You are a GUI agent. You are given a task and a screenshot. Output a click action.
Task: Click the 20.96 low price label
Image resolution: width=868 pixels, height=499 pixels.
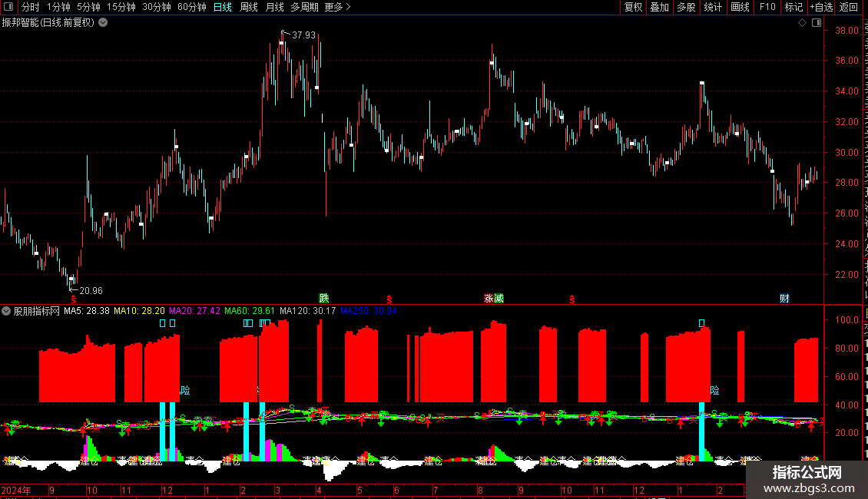pos(91,290)
